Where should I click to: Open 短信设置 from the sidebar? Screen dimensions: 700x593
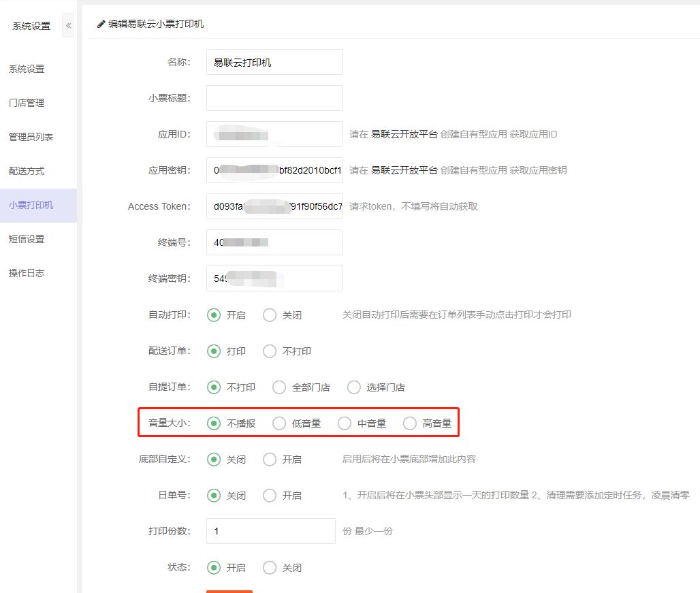click(x=27, y=240)
